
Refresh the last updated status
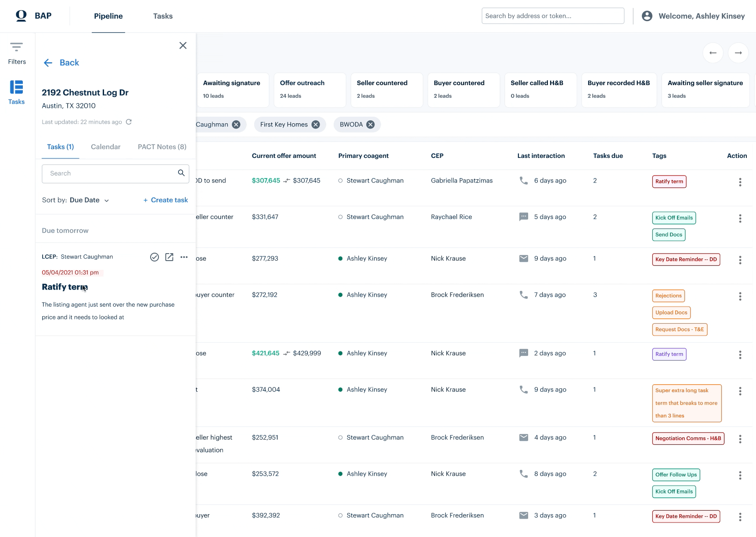click(x=129, y=122)
